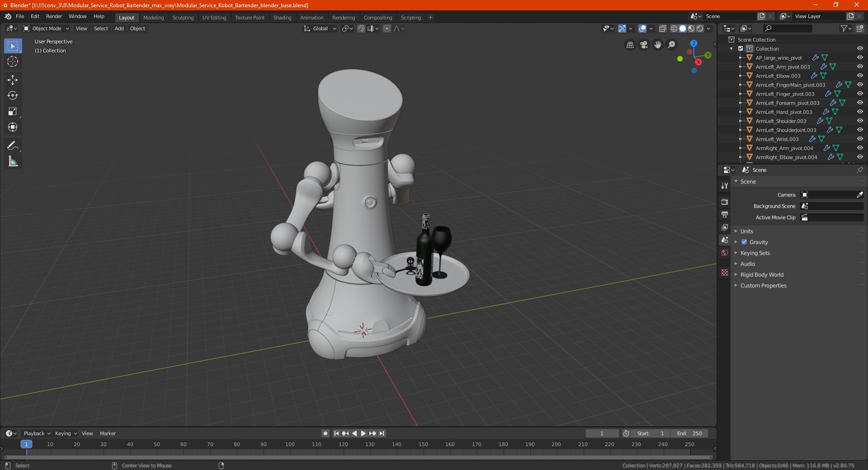Click the Camera field in Scene panel

point(832,195)
